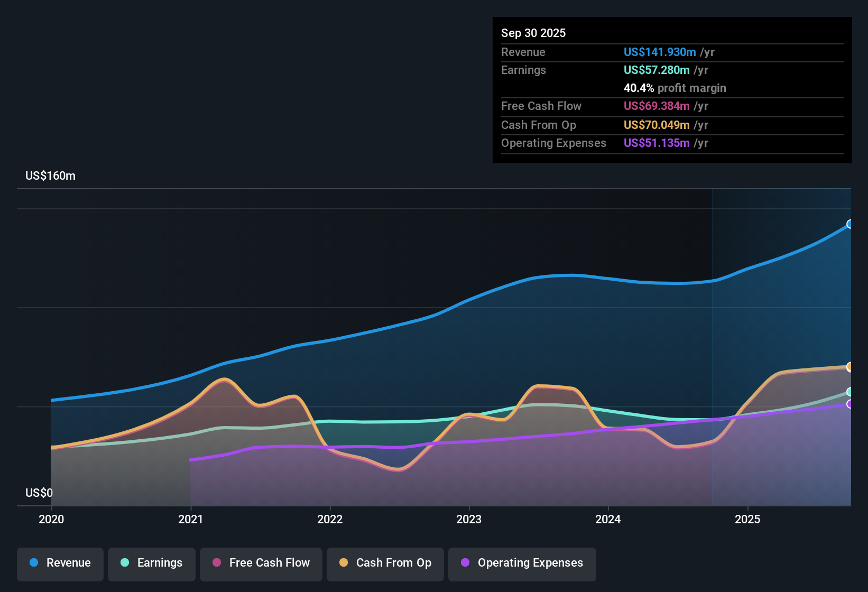
Task: Click the Revenue label in tooltip
Action: pos(523,52)
